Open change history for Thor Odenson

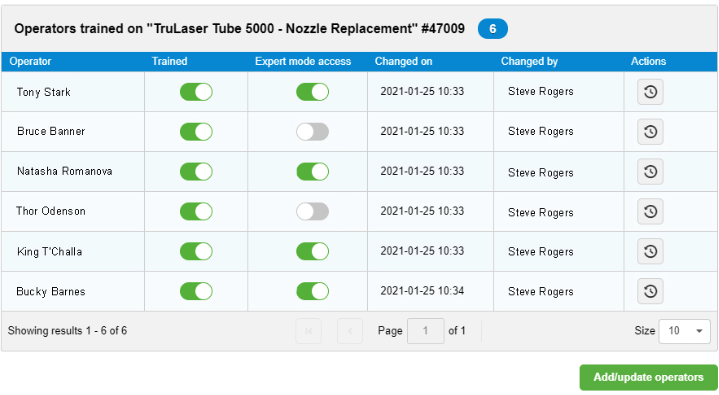650,211
